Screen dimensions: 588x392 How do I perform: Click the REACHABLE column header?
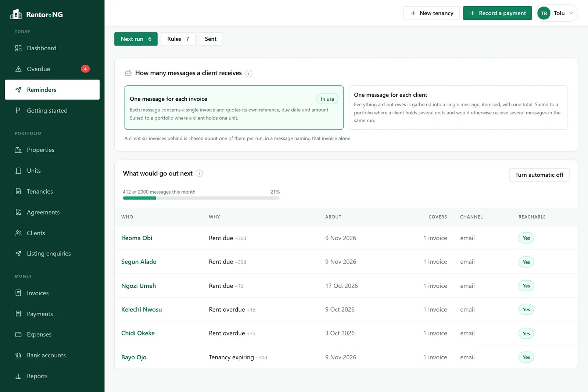(x=532, y=217)
